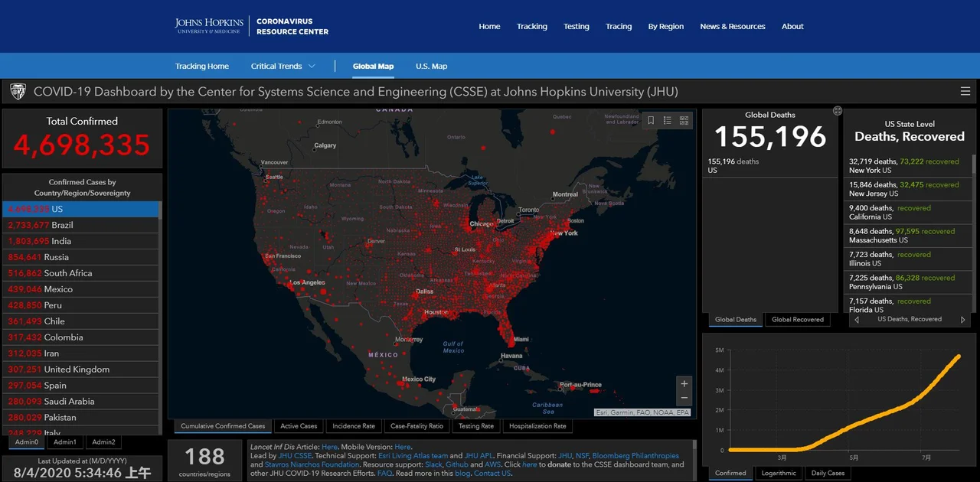Select Brazil in the country list
The image size is (980, 482).
point(81,225)
